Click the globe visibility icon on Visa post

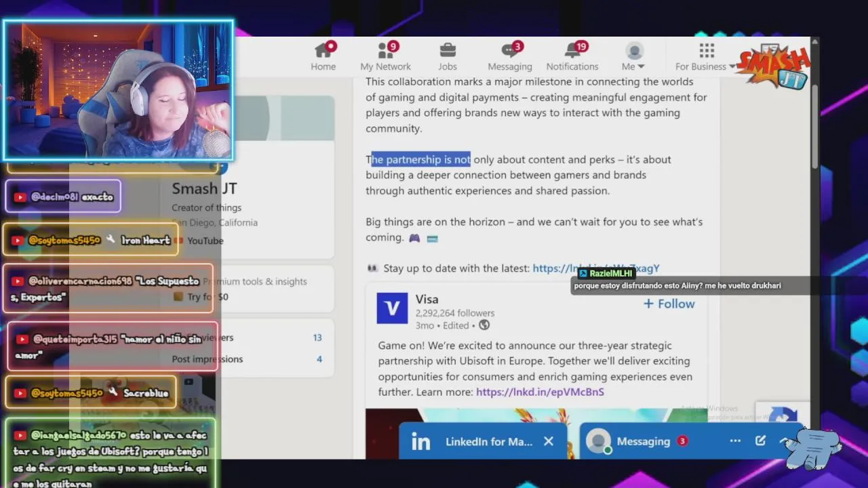484,325
